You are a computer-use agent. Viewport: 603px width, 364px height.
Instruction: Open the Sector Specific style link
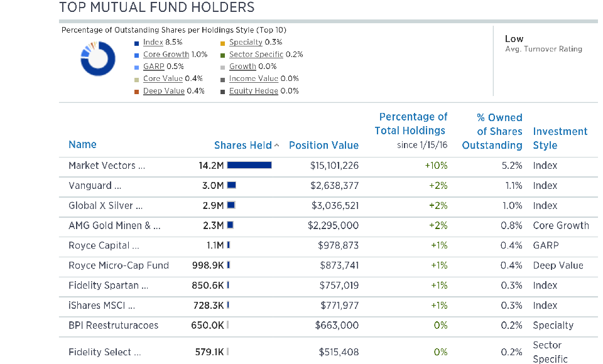pyautogui.click(x=254, y=55)
